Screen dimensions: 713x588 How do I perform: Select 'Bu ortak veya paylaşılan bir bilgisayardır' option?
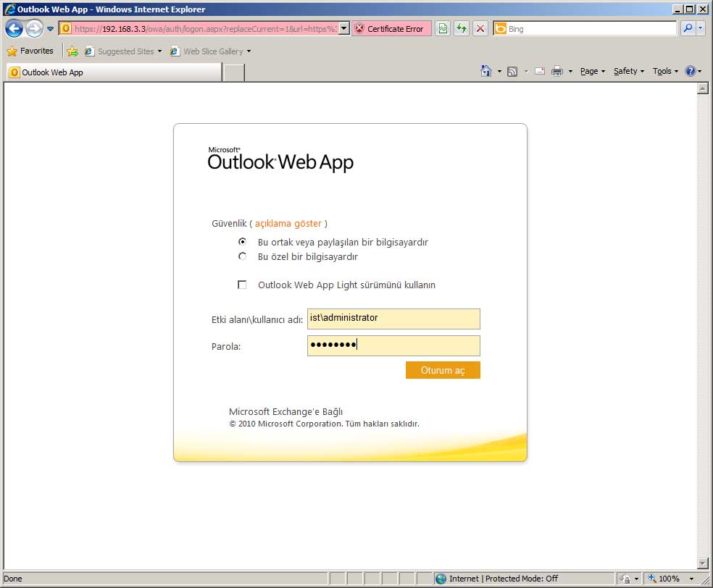242,242
